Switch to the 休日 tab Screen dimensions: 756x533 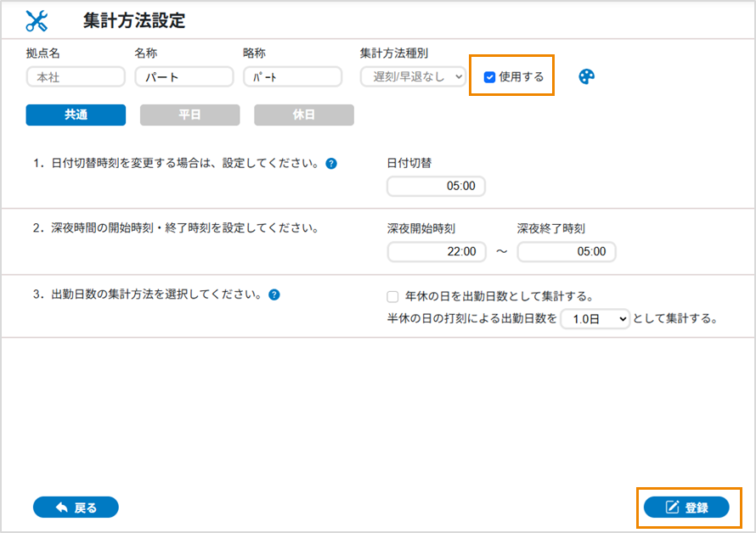[303, 115]
